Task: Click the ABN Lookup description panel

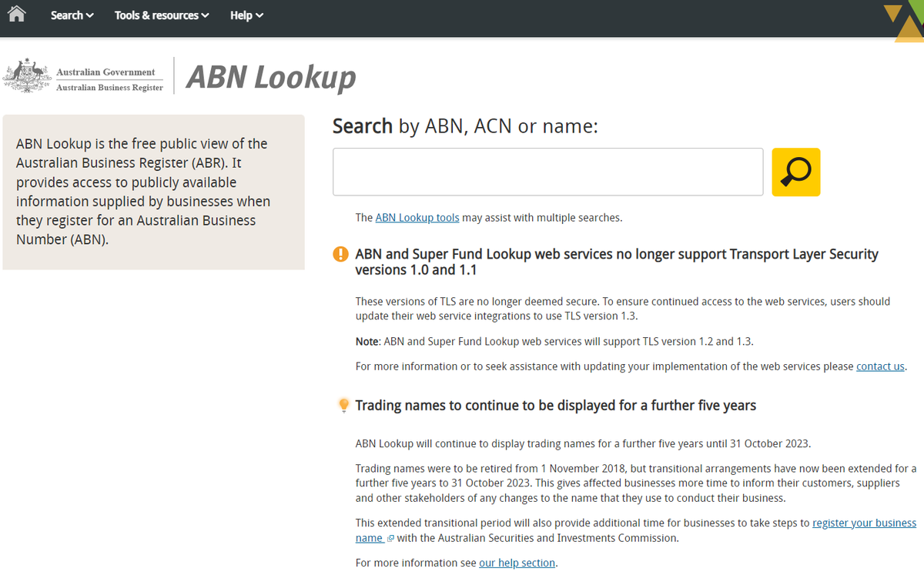Action: pyautogui.click(x=153, y=192)
